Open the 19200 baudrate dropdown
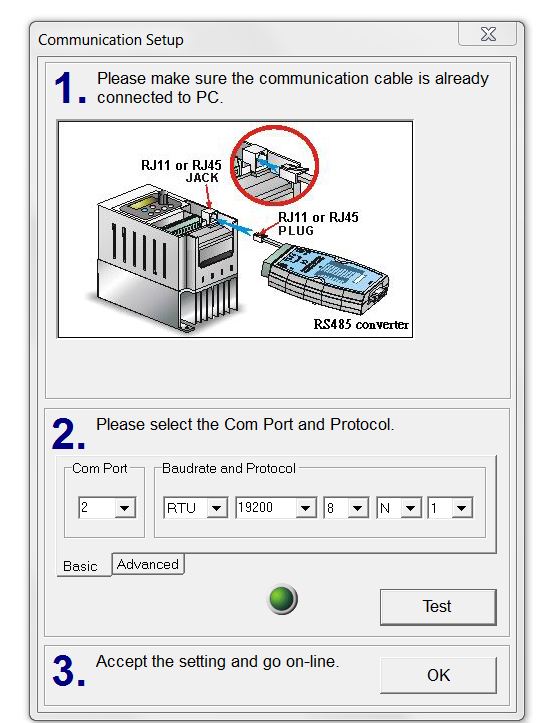540x723 pixels. coord(305,508)
